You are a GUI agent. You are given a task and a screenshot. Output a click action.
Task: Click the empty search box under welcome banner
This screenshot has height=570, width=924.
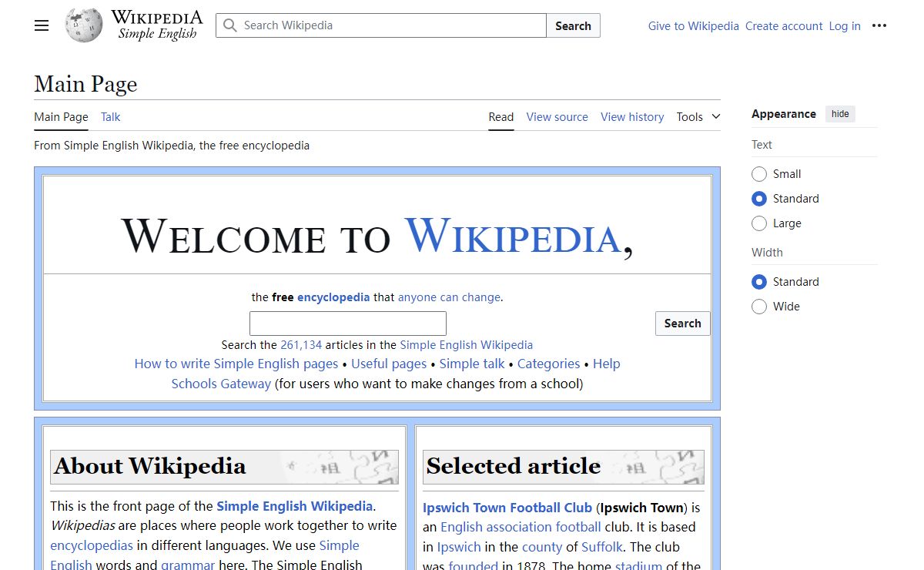[x=348, y=324]
